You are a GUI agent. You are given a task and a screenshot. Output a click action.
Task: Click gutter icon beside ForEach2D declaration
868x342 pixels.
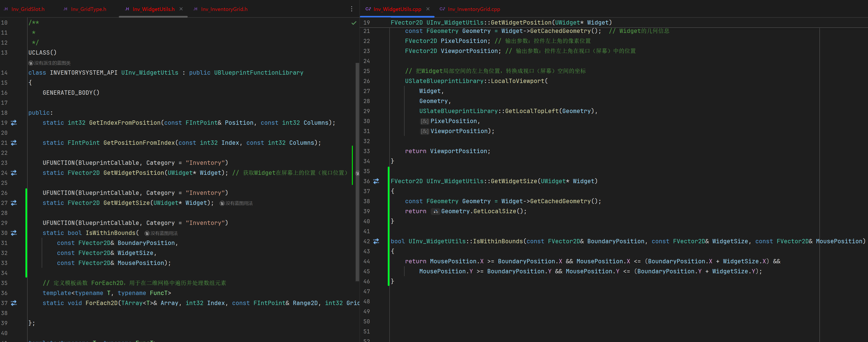pyautogui.click(x=14, y=303)
